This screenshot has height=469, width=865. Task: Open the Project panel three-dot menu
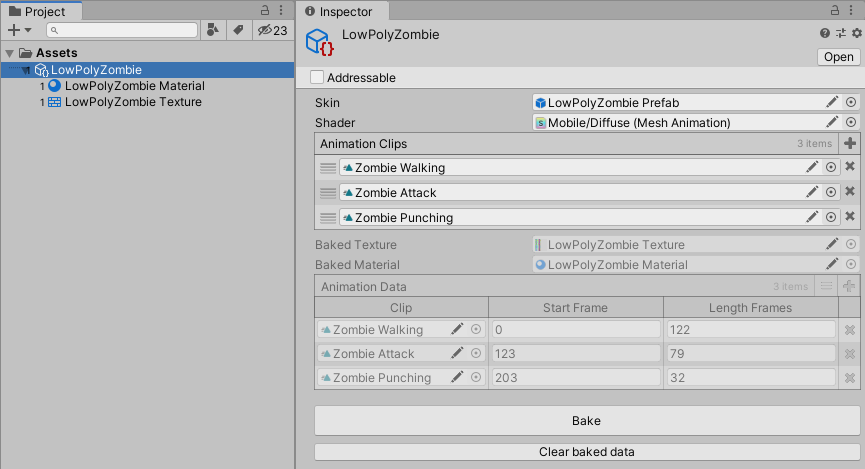[281, 10]
